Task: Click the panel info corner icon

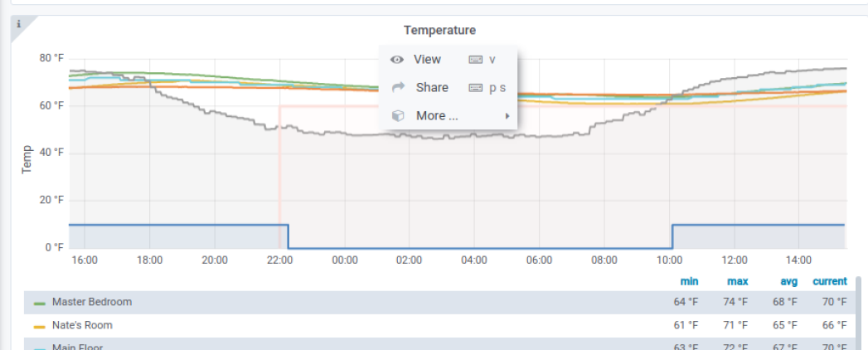Action: (x=19, y=24)
